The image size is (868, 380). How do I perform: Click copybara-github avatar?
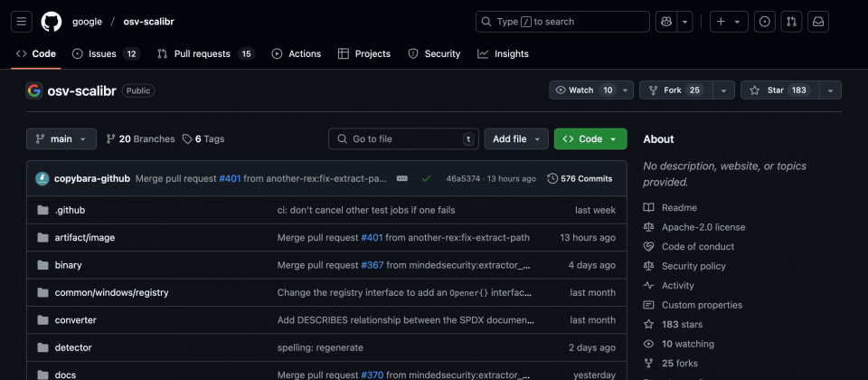coord(42,178)
